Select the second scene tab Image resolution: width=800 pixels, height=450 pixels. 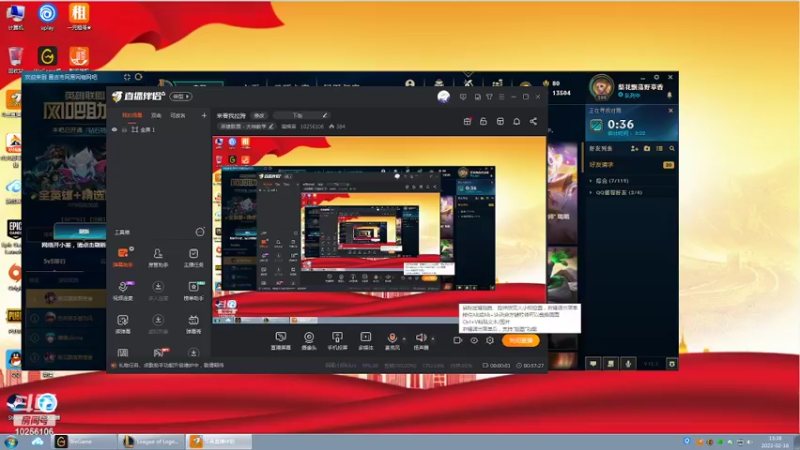(x=156, y=116)
